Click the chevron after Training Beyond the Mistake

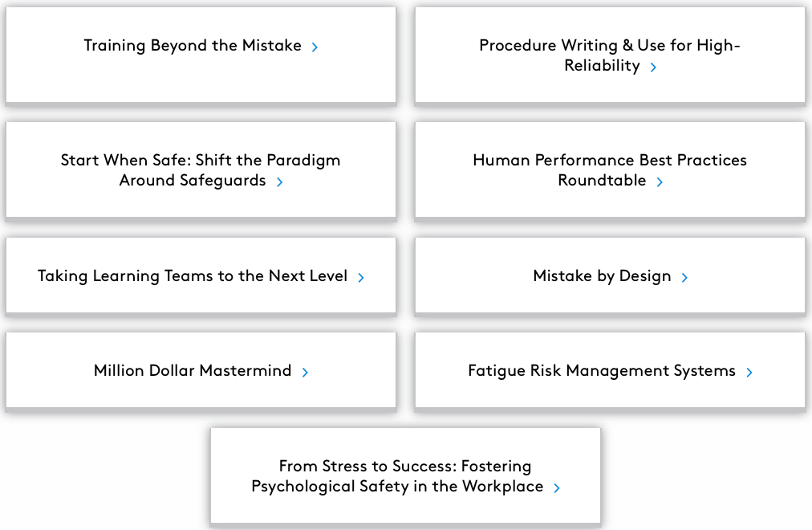(x=315, y=47)
